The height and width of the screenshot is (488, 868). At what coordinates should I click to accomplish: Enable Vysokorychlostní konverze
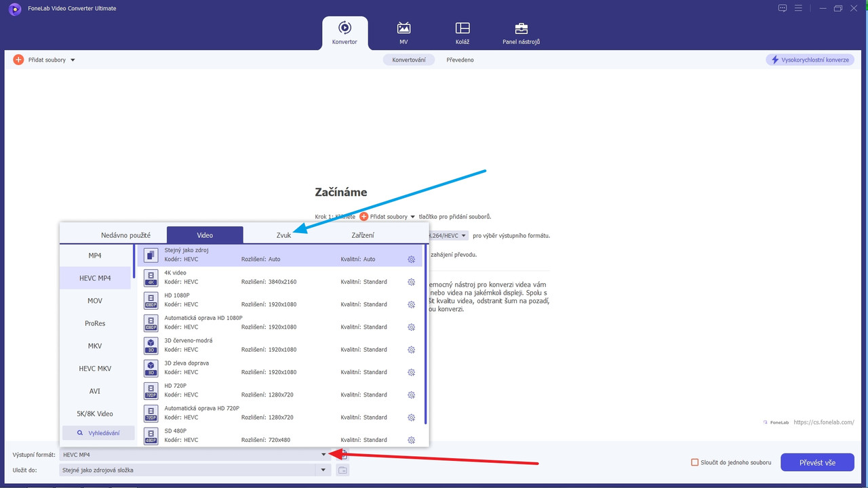[809, 60]
